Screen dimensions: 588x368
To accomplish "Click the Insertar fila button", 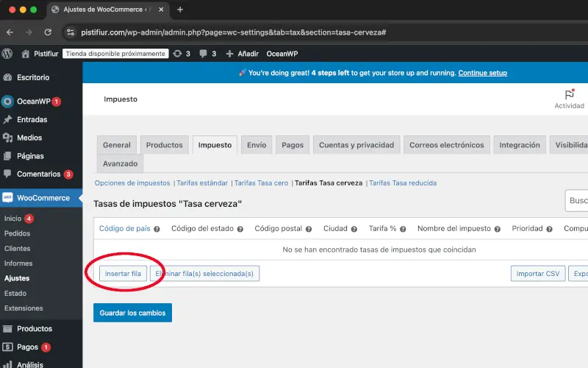I will (x=123, y=274).
